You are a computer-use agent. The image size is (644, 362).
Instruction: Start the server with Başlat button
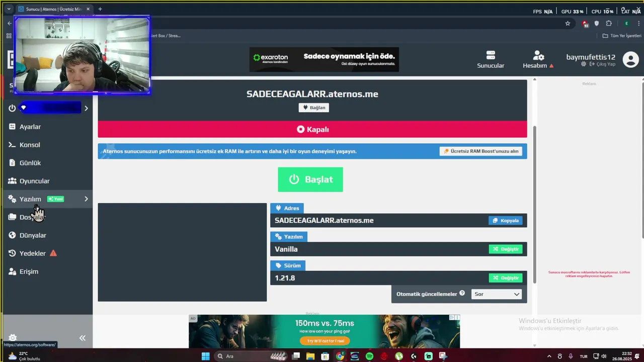tap(310, 179)
